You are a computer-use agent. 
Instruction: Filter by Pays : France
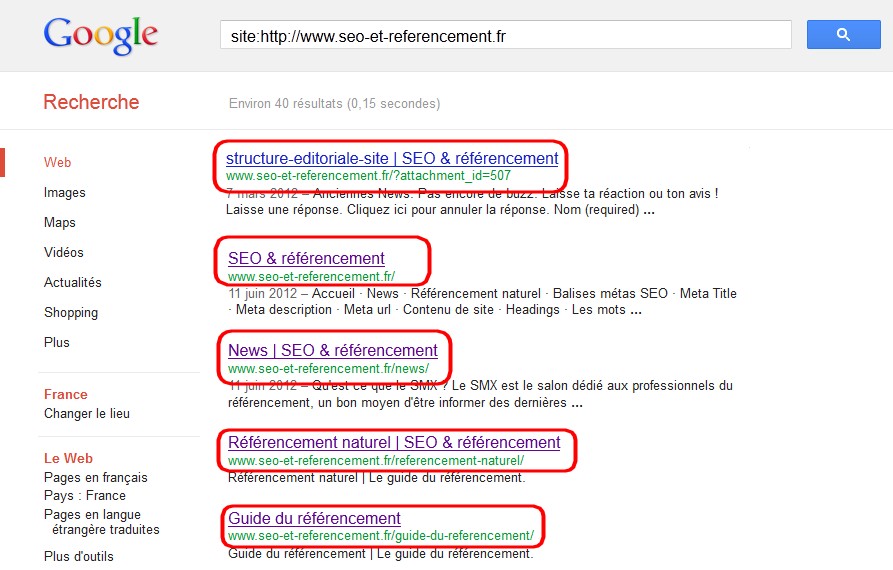85,495
